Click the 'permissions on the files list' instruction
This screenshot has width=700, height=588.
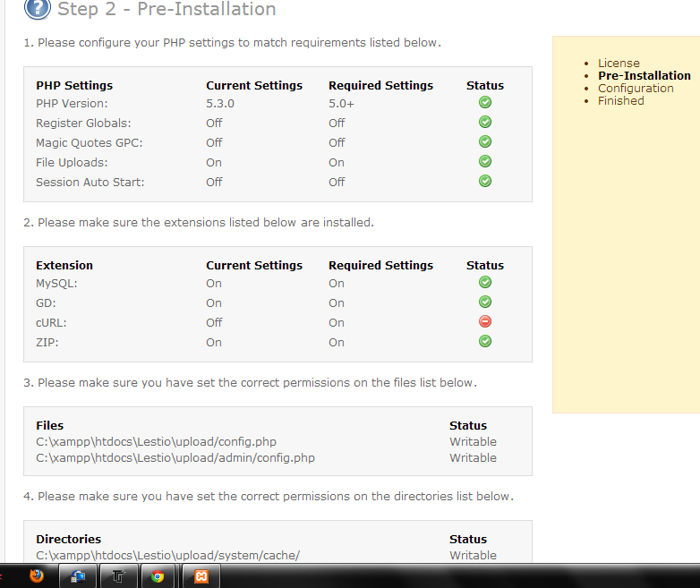pos(251,383)
